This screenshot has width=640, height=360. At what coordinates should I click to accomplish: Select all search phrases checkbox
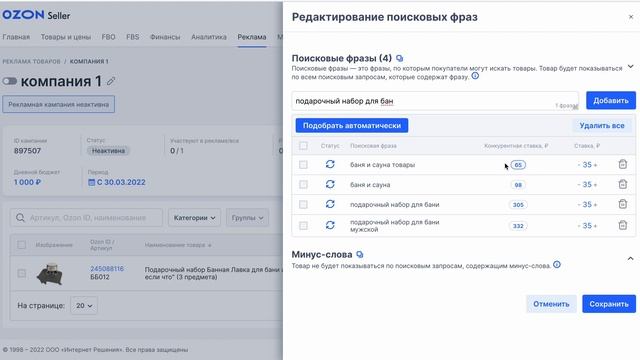(x=303, y=146)
